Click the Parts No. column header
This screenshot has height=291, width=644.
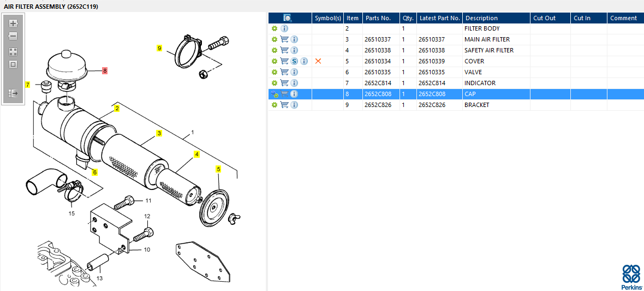378,18
